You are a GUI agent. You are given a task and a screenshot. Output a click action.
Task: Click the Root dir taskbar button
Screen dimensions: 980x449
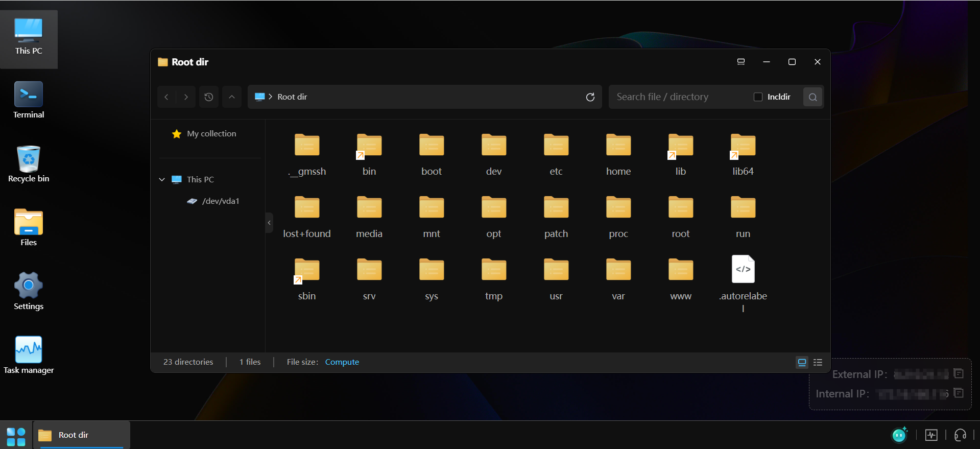click(82, 435)
